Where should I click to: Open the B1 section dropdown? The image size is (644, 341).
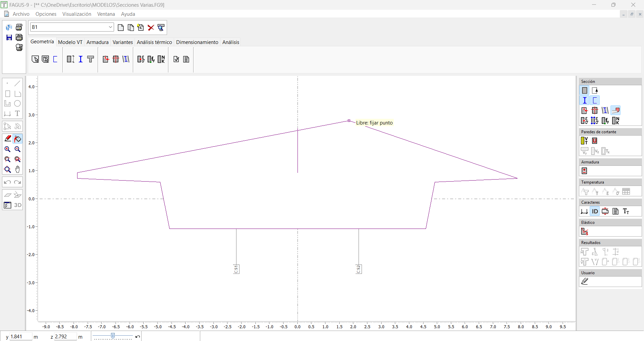click(x=110, y=27)
